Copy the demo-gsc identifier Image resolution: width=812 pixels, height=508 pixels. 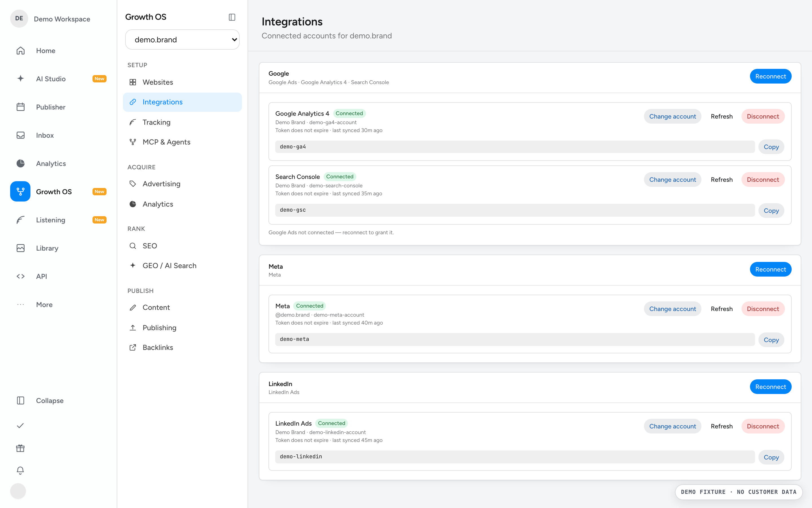(771, 211)
